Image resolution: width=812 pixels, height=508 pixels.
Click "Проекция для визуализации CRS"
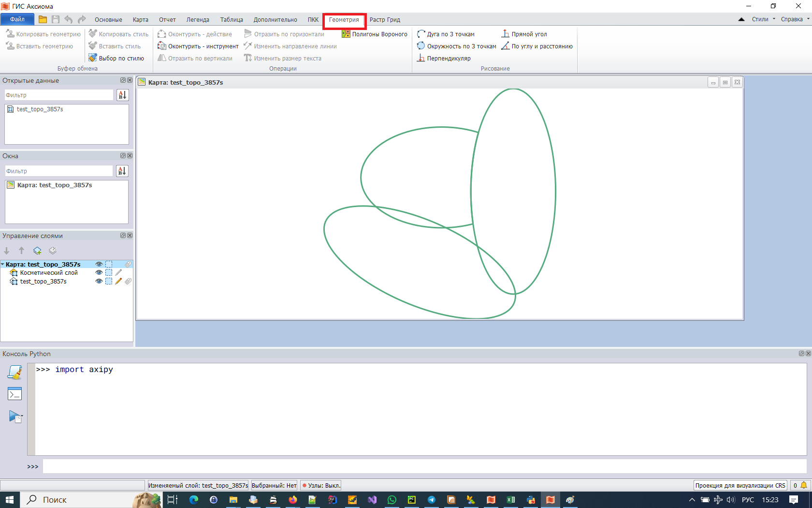pyautogui.click(x=739, y=485)
